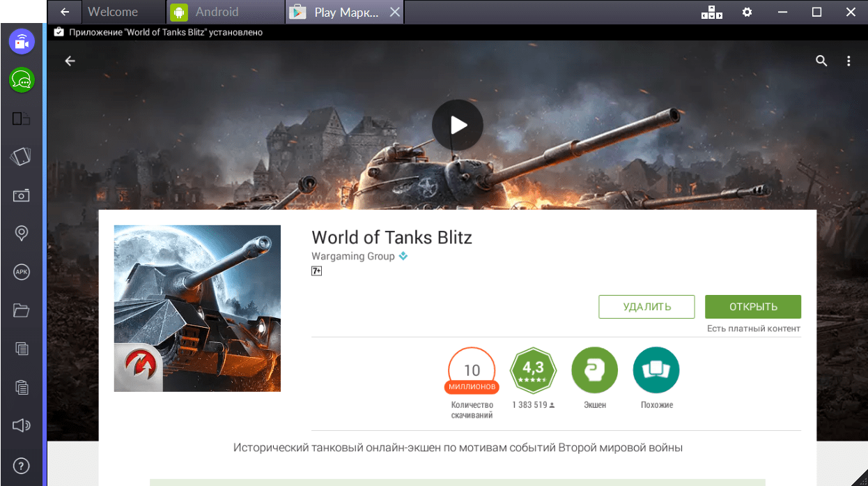Click the search magnifier in Play Market
Image resolution: width=868 pixels, height=486 pixels.
tap(821, 61)
